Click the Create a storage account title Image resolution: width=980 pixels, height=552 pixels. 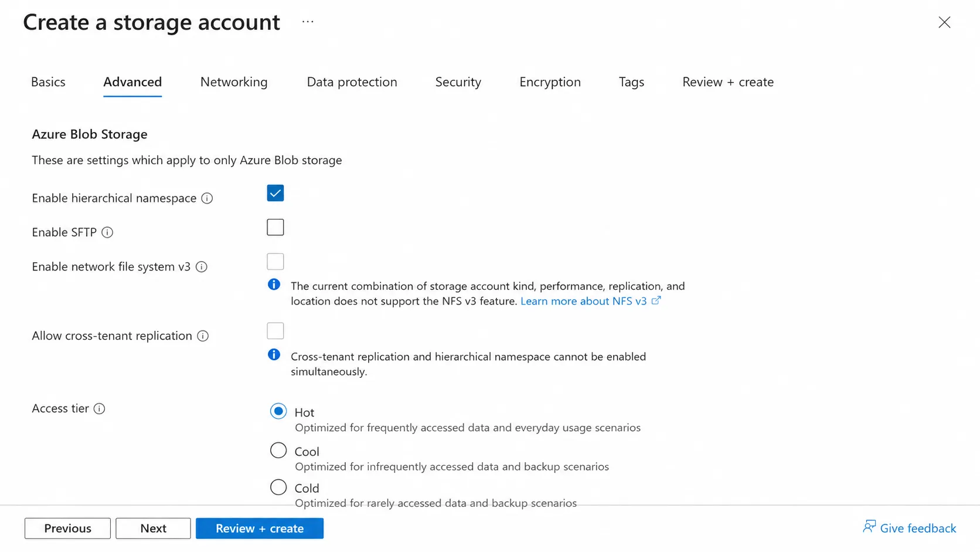[x=151, y=22]
